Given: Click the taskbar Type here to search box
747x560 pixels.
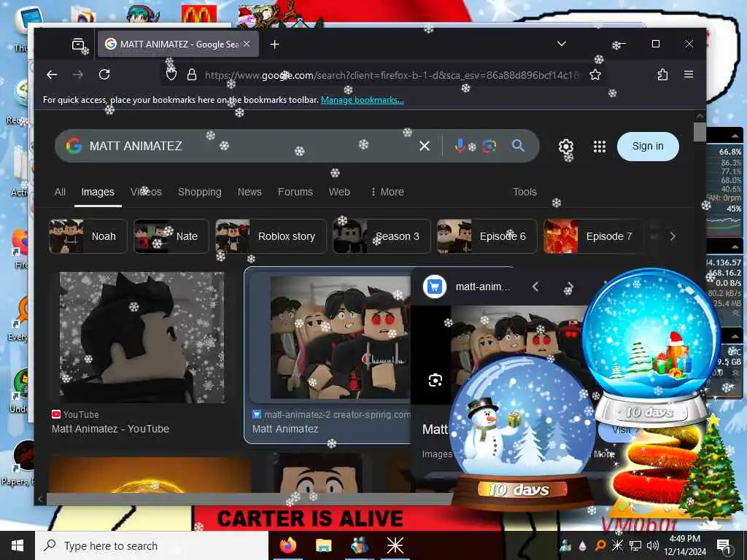Looking at the screenshot, I should 152,545.
